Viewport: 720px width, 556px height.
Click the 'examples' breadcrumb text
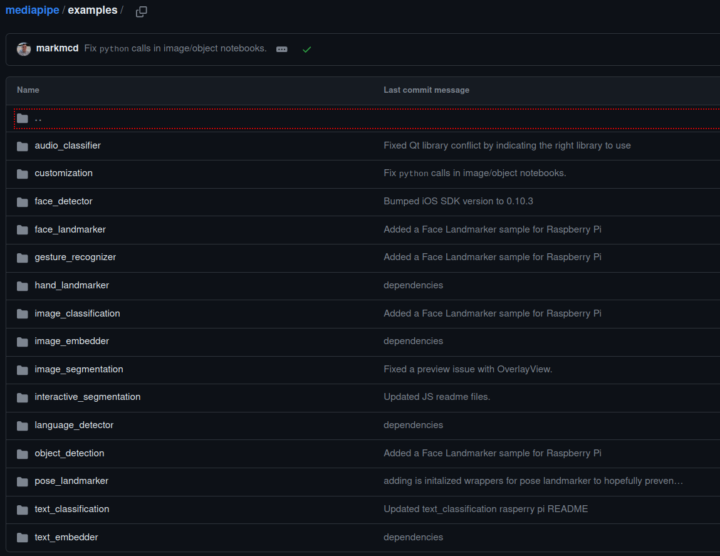tap(92, 10)
